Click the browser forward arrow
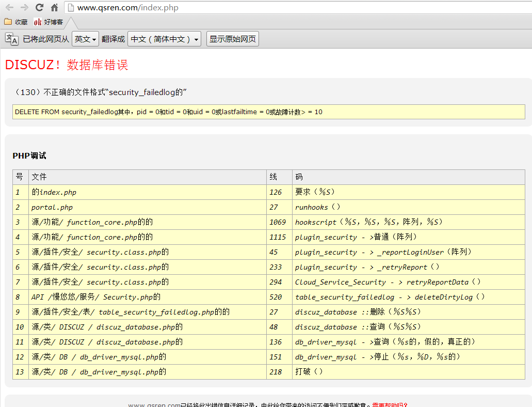 (24, 7)
